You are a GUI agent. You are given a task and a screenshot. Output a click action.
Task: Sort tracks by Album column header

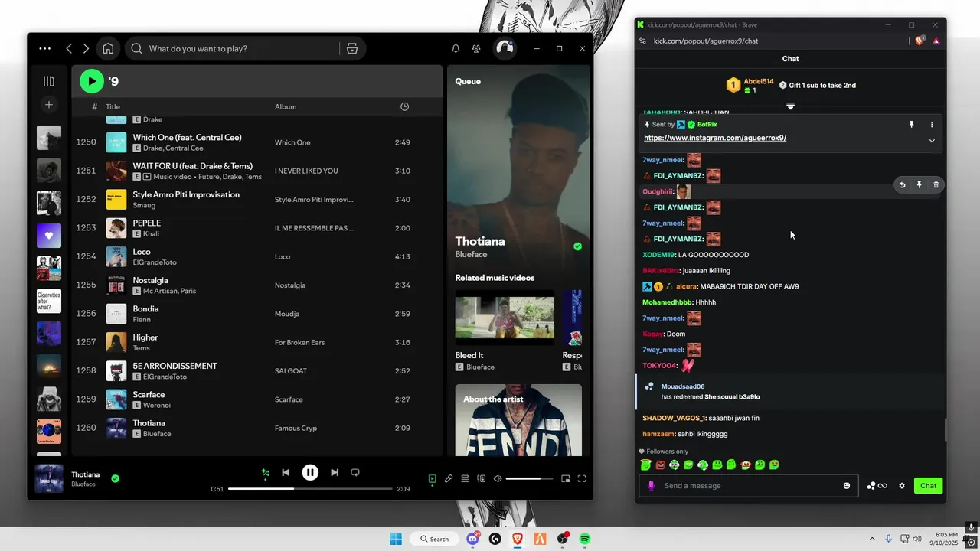(286, 106)
